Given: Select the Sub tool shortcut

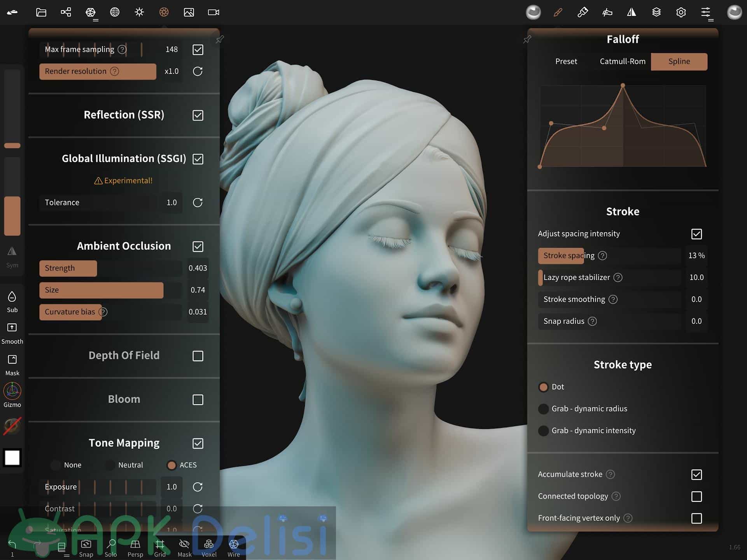Looking at the screenshot, I should 12,302.
